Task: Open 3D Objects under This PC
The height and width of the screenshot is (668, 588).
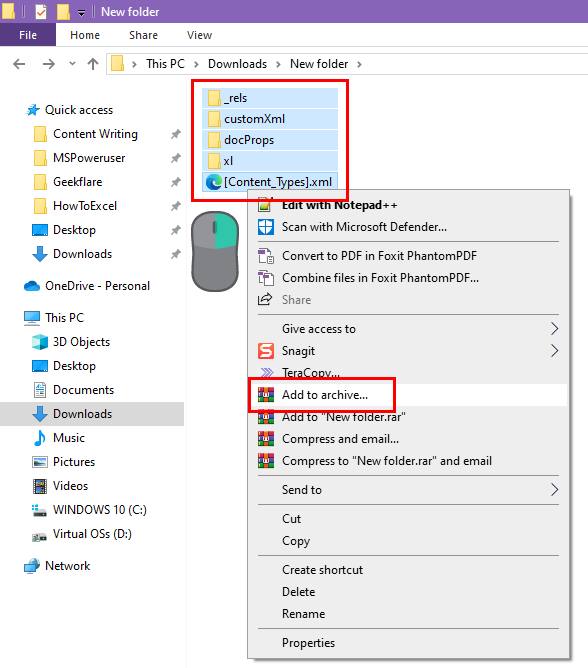Action: pyautogui.click(x=81, y=342)
